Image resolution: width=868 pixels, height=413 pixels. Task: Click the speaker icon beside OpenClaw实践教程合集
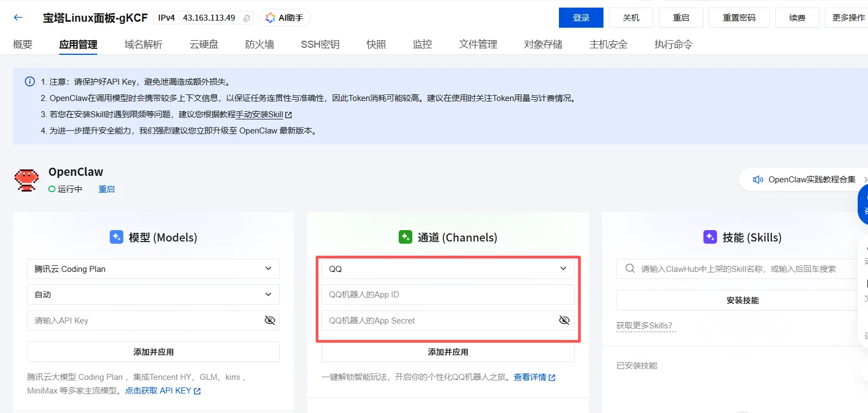tap(758, 180)
